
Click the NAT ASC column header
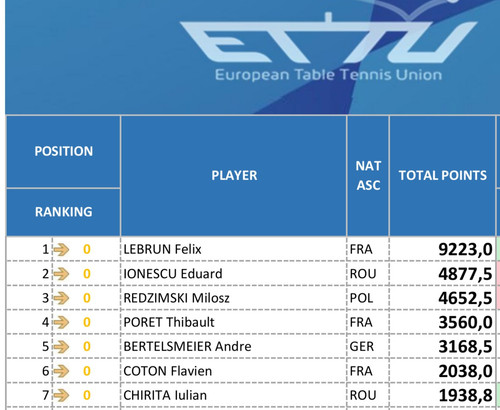(x=368, y=176)
